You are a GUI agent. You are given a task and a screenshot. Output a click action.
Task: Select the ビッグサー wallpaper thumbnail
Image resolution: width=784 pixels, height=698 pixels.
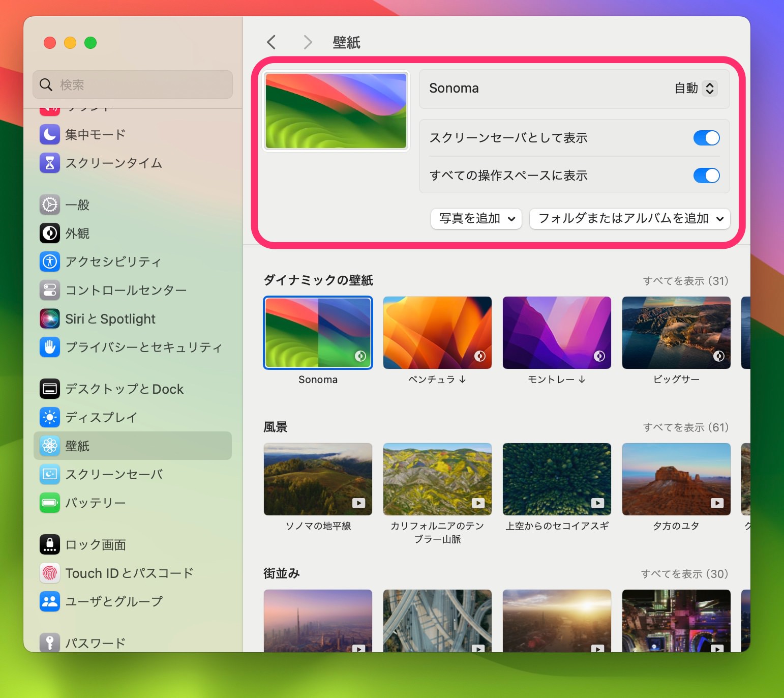[676, 333]
